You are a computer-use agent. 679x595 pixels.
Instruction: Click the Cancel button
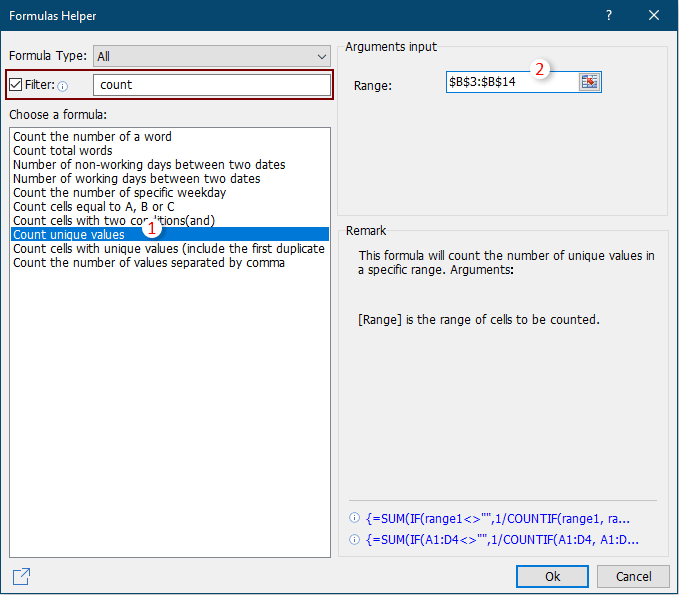tap(633, 576)
